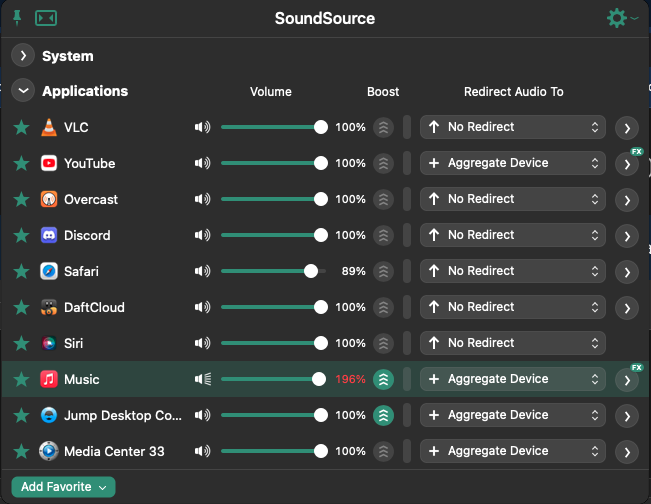Pin the SoundSource window open
The height and width of the screenshot is (504, 651).
17,18
